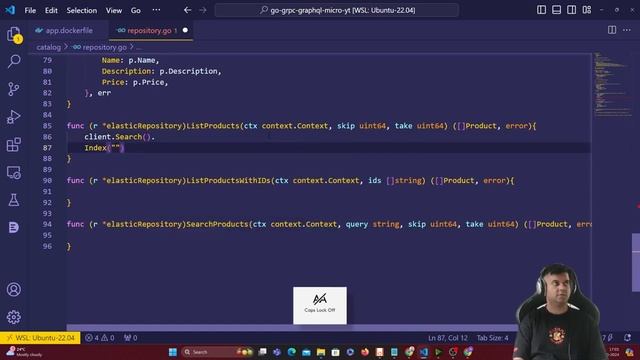Open the Testing flask view
The height and width of the screenshot is (360, 640).
tap(14, 200)
